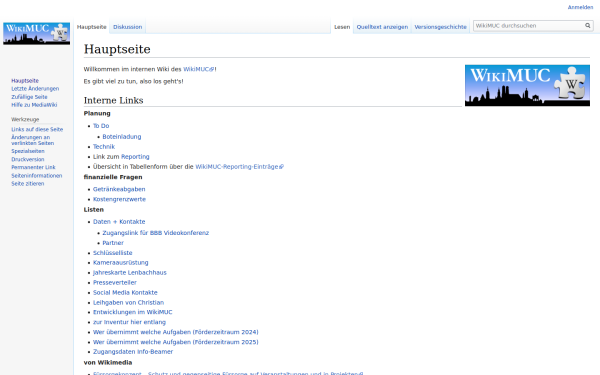Open Spezialseiten in the sidebar
The height and width of the screenshot is (375, 600).
[28, 151]
